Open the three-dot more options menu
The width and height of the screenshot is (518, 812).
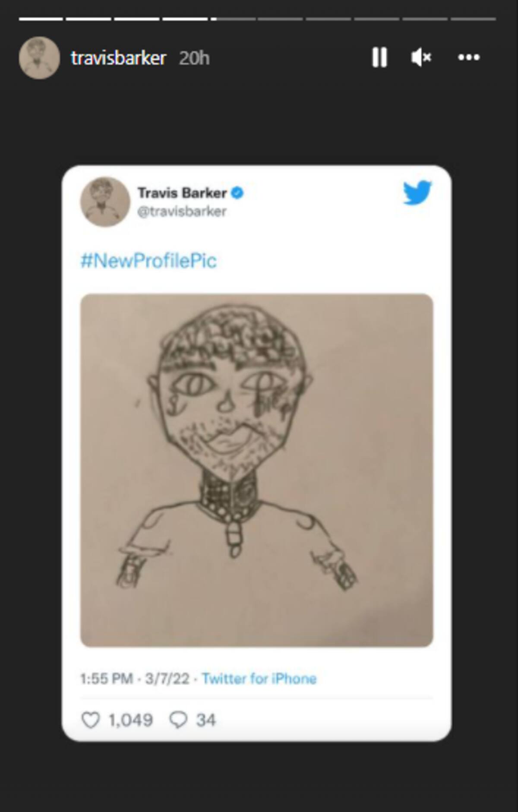pos(469,57)
